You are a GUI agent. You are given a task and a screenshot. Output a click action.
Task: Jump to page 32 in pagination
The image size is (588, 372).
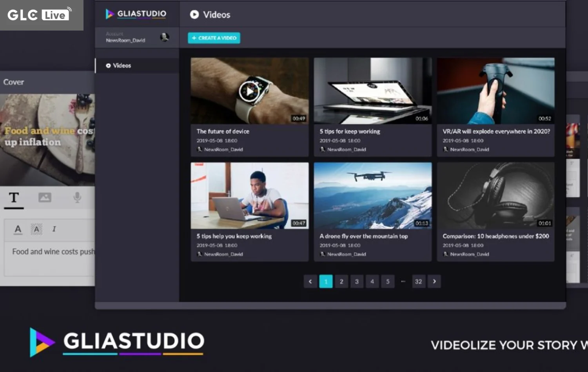pyautogui.click(x=419, y=282)
